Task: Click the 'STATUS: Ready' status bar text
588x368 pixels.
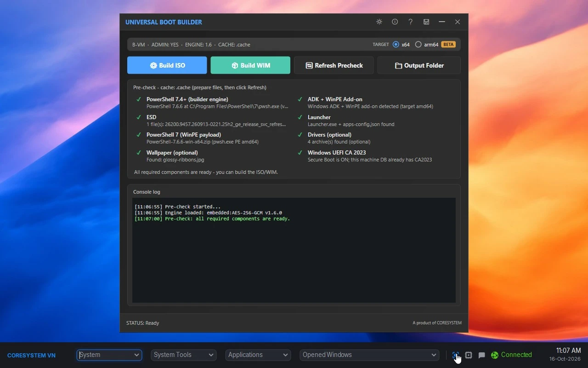Action: tap(142, 323)
